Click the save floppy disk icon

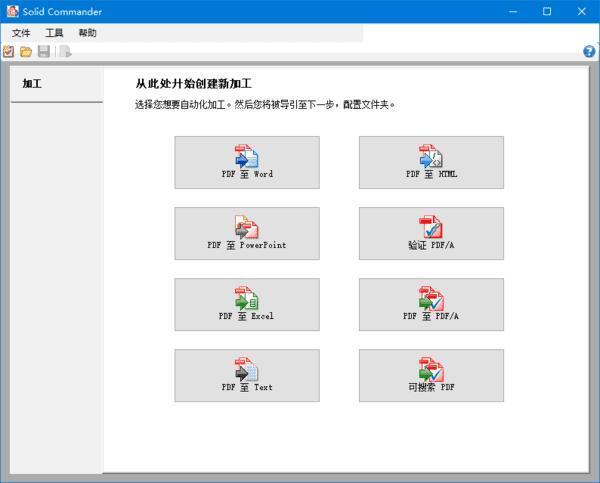[x=44, y=51]
